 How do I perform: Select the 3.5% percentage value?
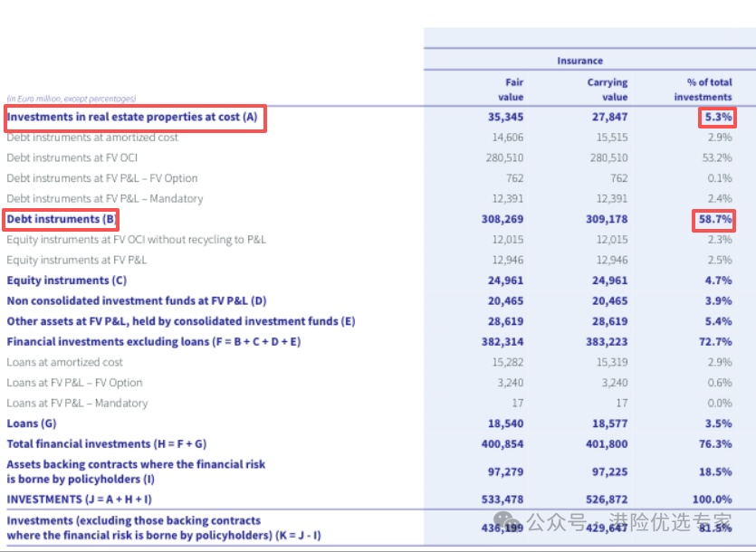coord(718,424)
